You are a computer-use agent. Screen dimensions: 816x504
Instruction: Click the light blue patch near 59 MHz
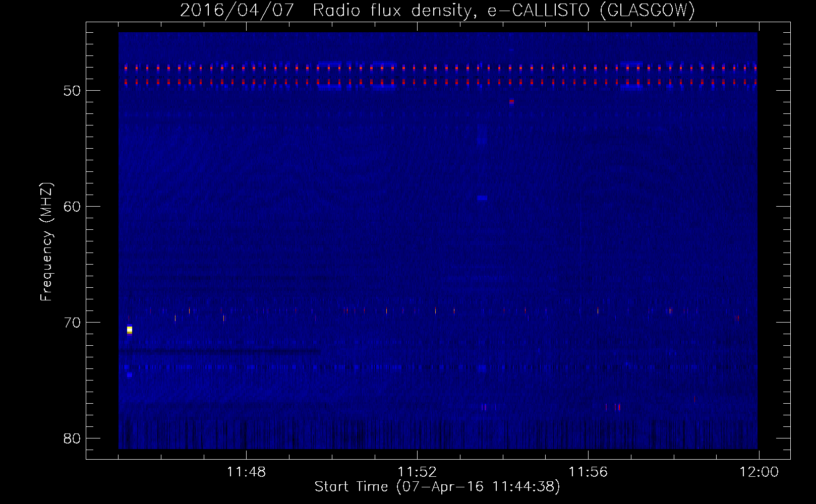click(x=482, y=198)
